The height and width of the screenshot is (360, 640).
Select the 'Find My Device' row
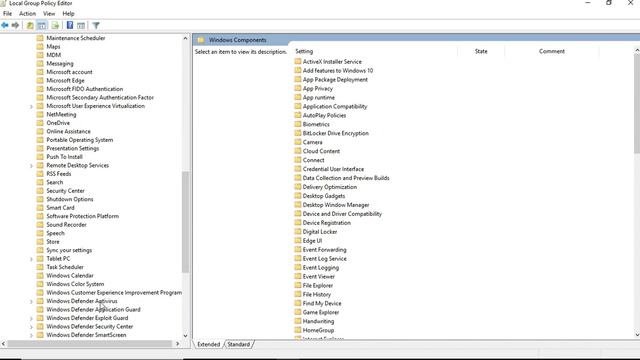point(322,303)
